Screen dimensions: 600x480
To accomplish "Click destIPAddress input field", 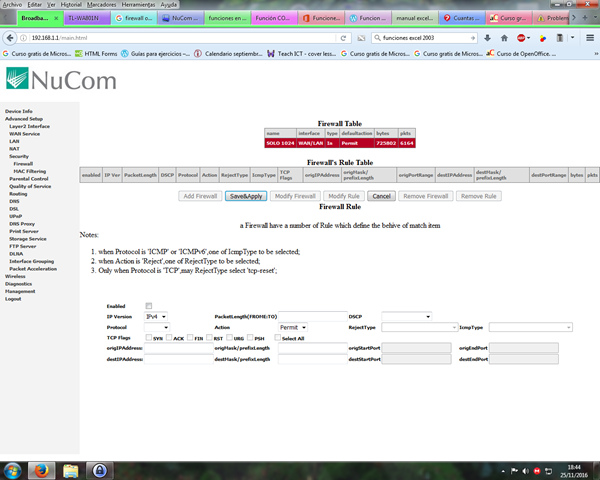I will [x=179, y=359].
